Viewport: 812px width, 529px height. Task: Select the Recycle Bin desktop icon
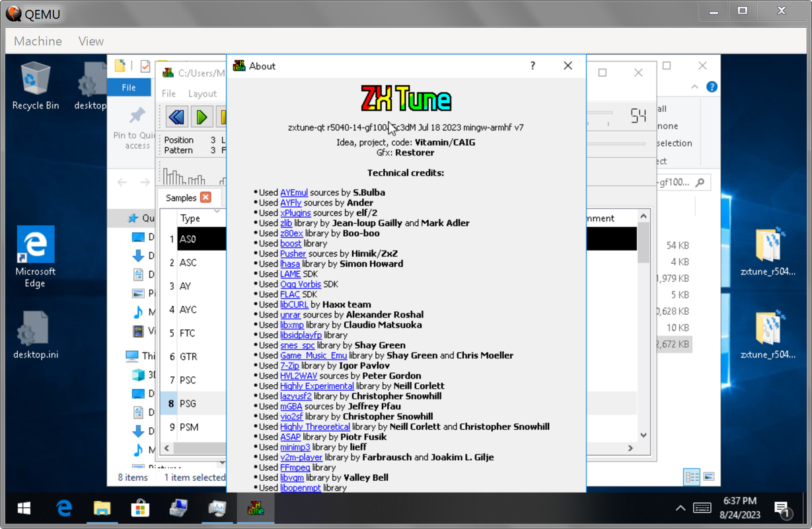pos(35,86)
